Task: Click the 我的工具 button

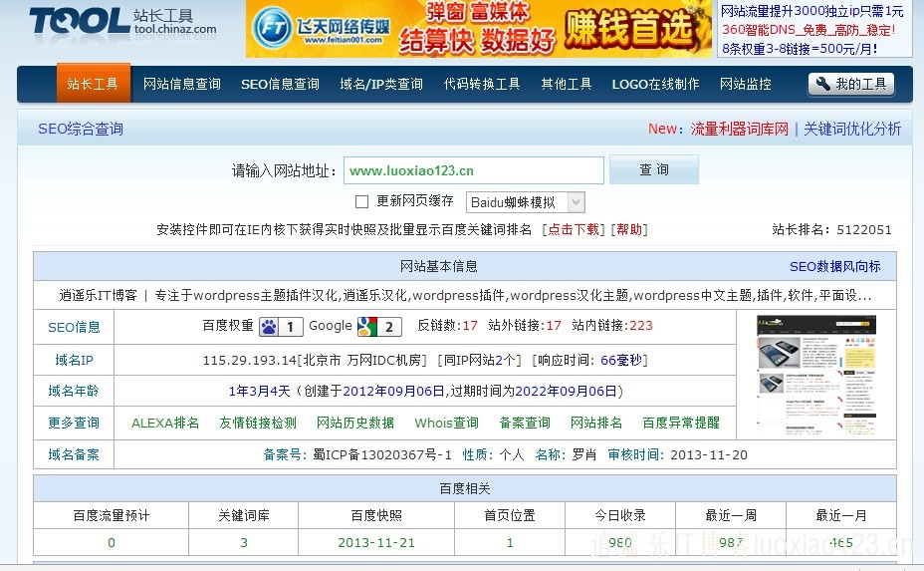Action: pyautogui.click(x=851, y=84)
